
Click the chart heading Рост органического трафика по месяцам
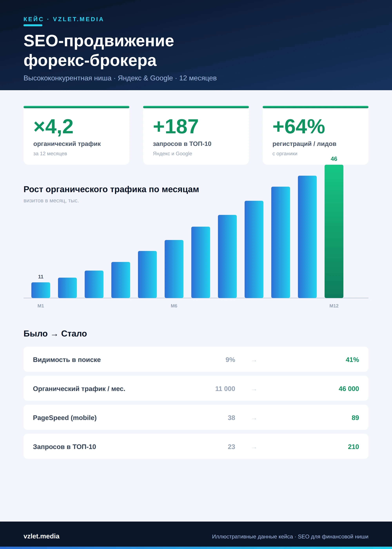(111, 189)
